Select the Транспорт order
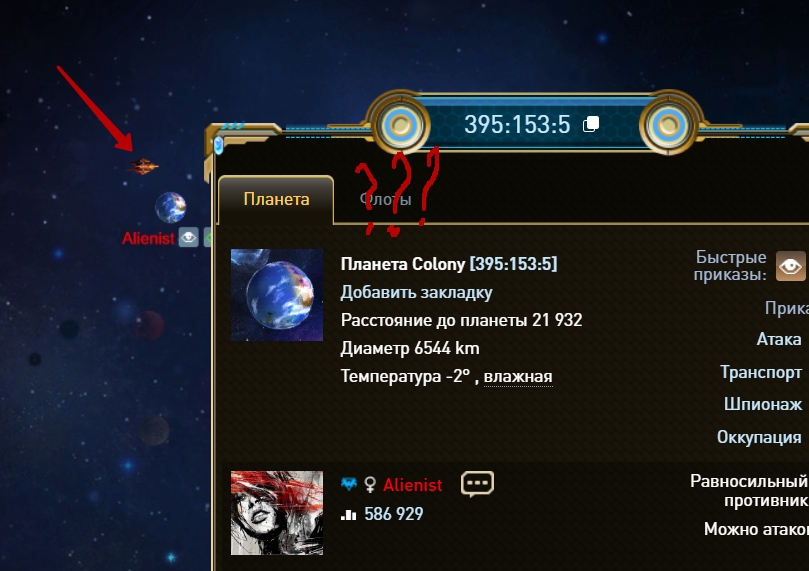The image size is (809, 571). click(761, 372)
